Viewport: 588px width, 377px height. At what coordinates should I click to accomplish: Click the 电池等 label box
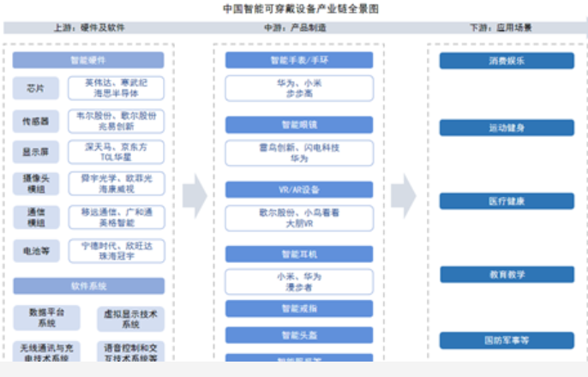pyautogui.click(x=36, y=251)
